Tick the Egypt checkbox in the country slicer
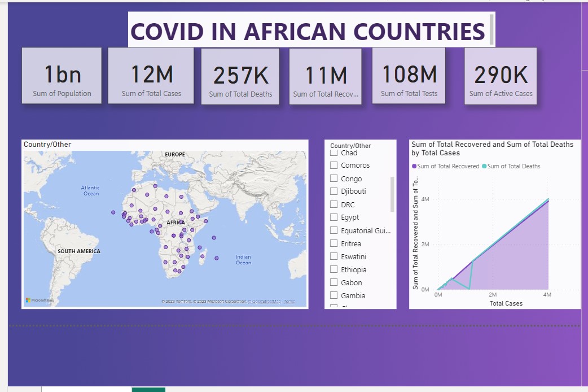This screenshot has width=588, height=392. coord(334,217)
